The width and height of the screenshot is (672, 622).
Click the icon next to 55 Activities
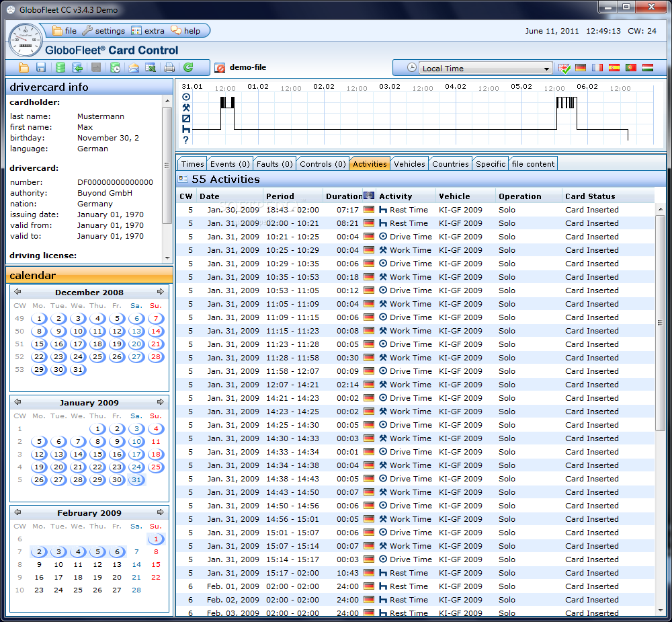pyautogui.click(x=183, y=178)
